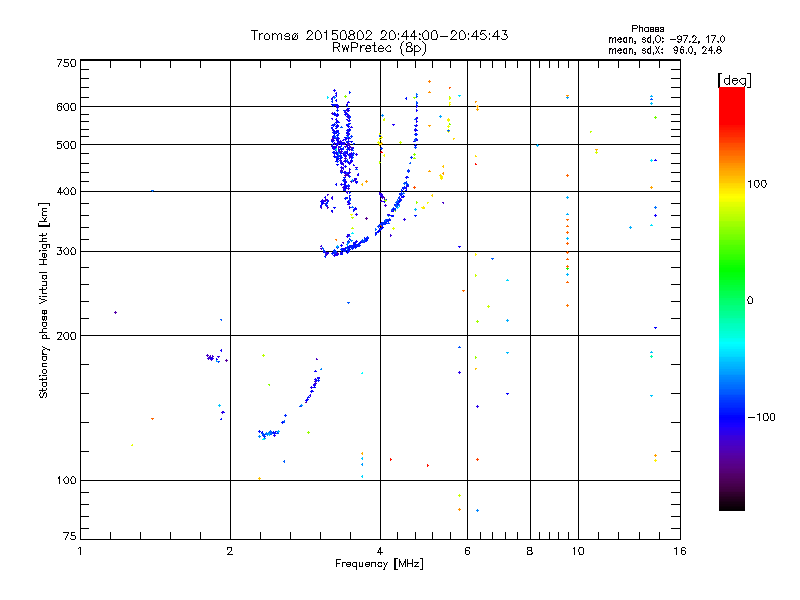Click the x-axis tick label "6"

pyautogui.click(x=467, y=551)
